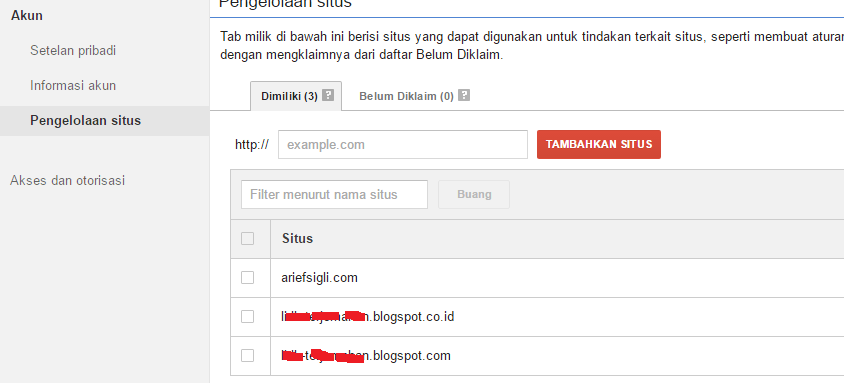The image size is (844, 383).
Task: Click the Akun sidebar heading
Action: [x=26, y=16]
